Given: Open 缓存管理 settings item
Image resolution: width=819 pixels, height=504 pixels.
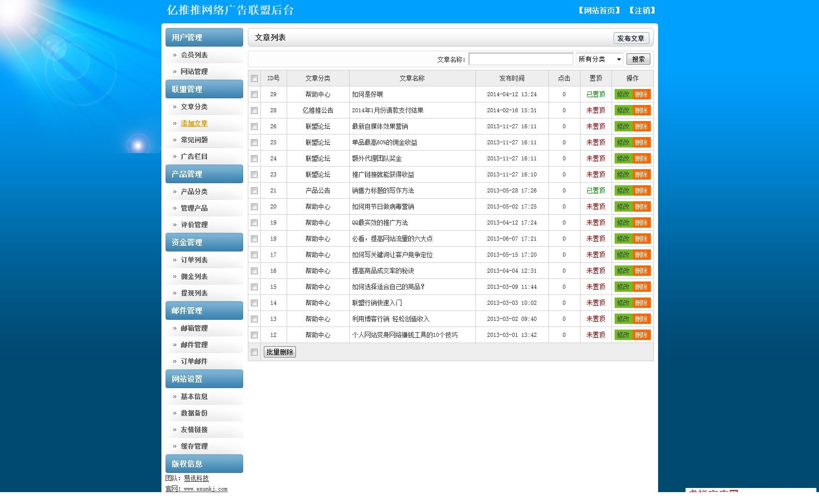Looking at the screenshot, I should (194, 446).
